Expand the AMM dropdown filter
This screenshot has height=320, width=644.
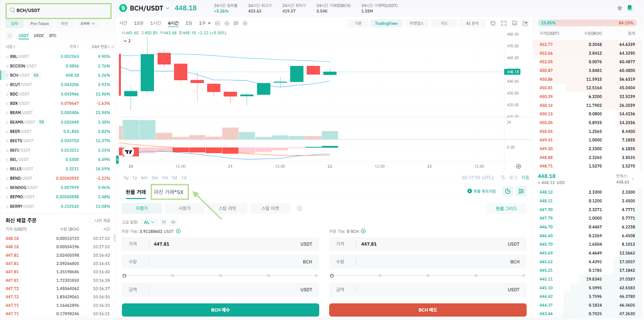[87, 24]
